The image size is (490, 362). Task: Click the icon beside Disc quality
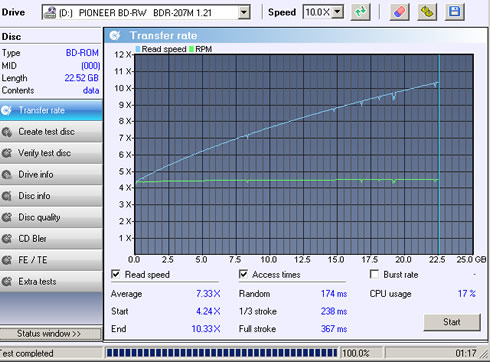[x=7, y=217]
